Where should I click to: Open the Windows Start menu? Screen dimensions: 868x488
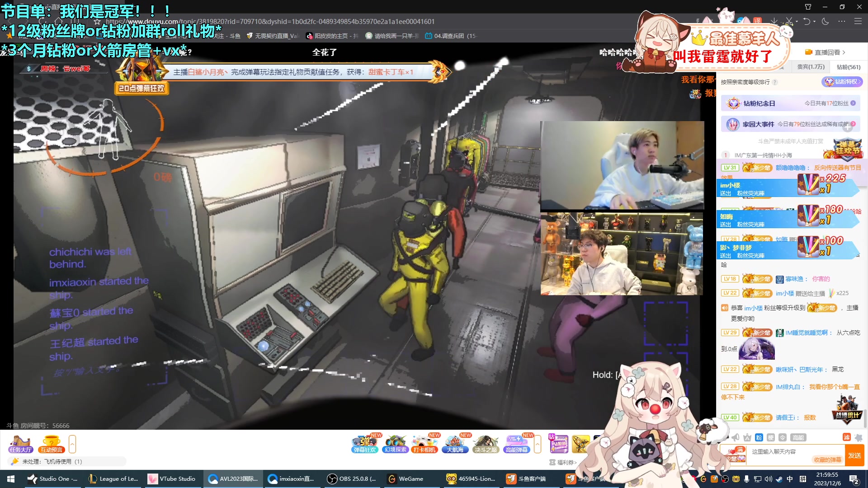click(x=11, y=479)
